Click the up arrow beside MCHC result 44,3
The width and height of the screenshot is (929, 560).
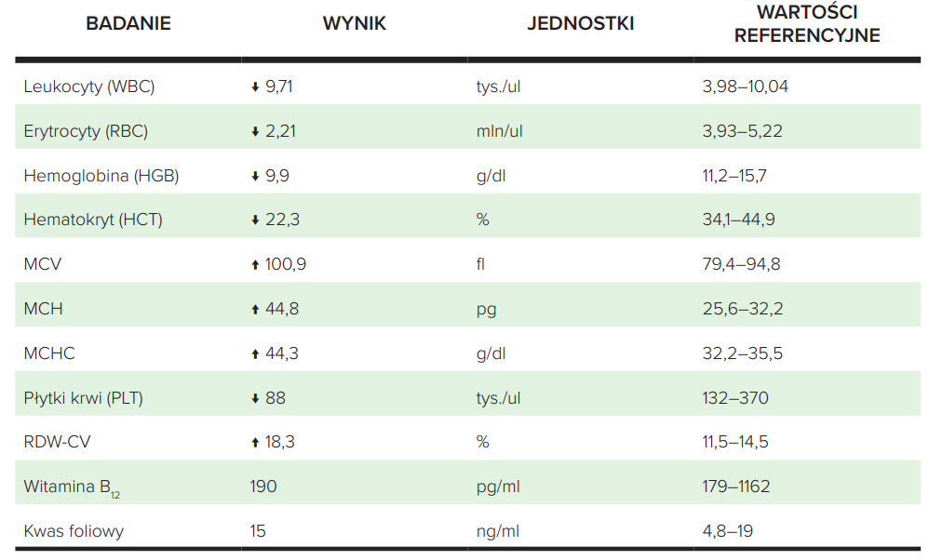(255, 354)
